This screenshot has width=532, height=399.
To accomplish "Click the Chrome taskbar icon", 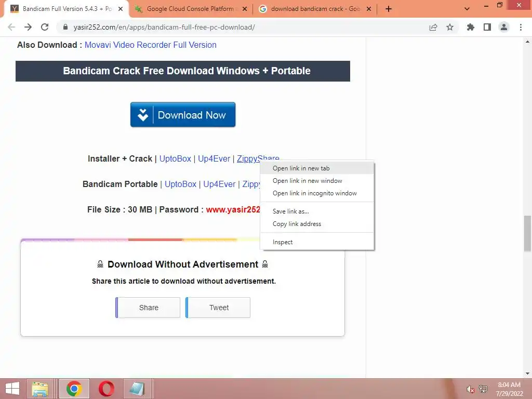I will click(x=74, y=389).
